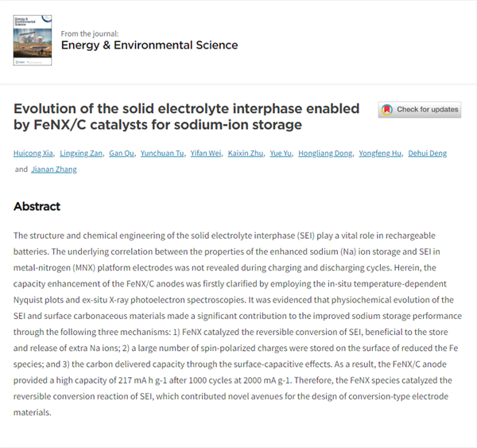Select author link Lingxing Zan

pyautogui.click(x=82, y=153)
